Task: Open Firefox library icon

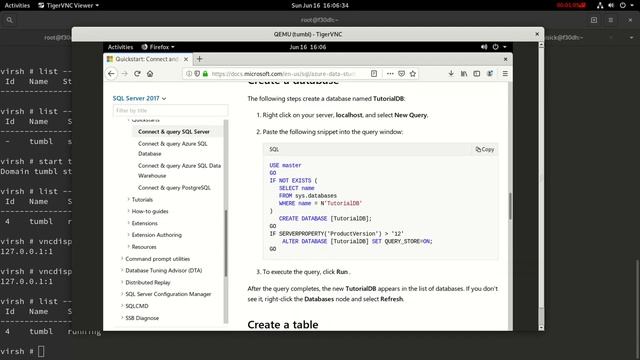Action: (464, 74)
